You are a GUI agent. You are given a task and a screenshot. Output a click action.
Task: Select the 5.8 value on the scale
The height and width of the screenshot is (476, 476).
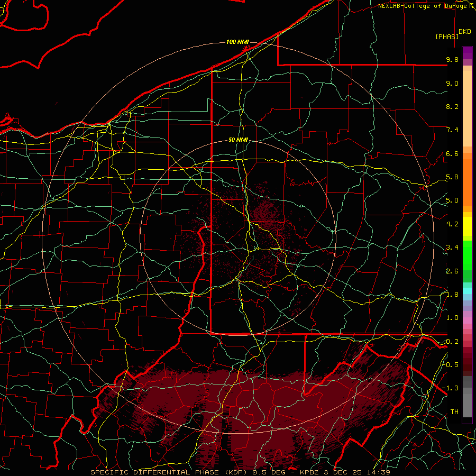coord(452,177)
